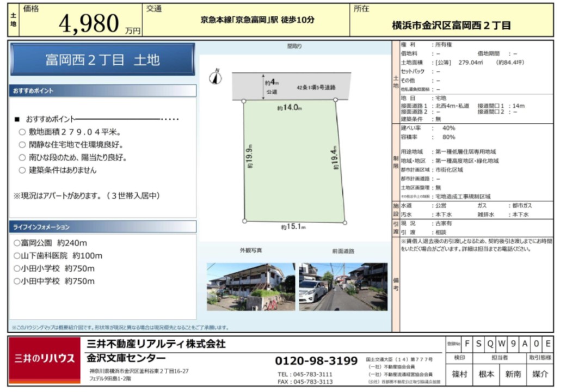Collapse the ライフインフォメーション section header
Screen dimensions: 566x392
click(x=102, y=226)
